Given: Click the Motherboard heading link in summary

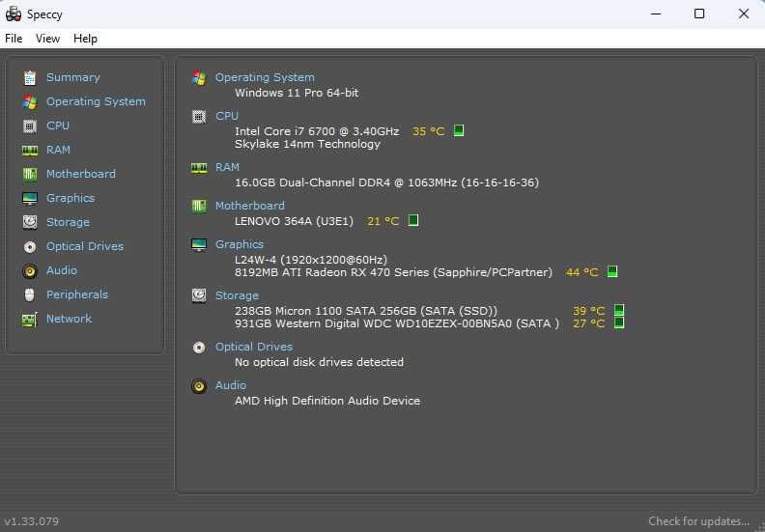Looking at the screenshot, I should [250, 206].
